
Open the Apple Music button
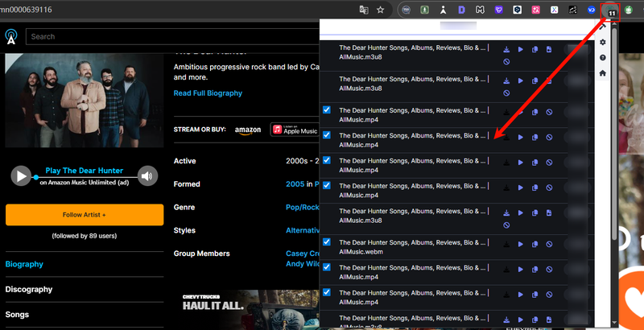pos(295,130)
